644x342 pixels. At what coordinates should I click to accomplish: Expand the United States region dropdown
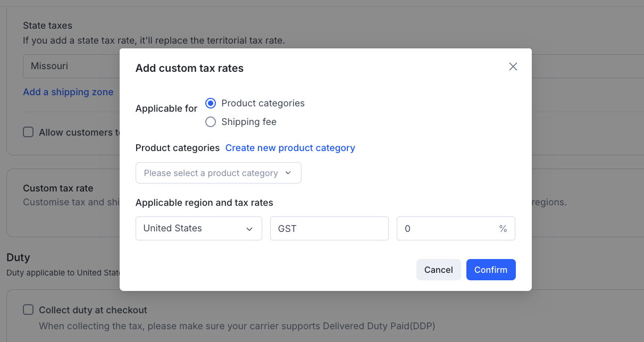198,228
